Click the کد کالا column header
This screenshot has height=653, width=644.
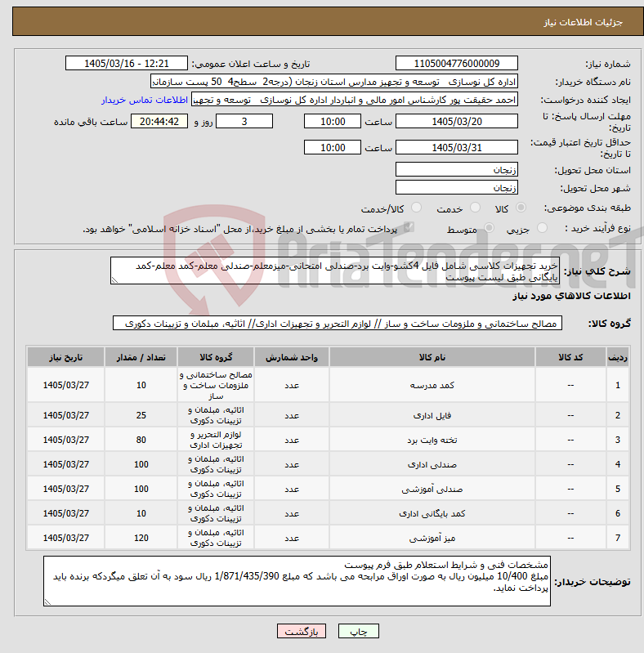tap(570, 357)
